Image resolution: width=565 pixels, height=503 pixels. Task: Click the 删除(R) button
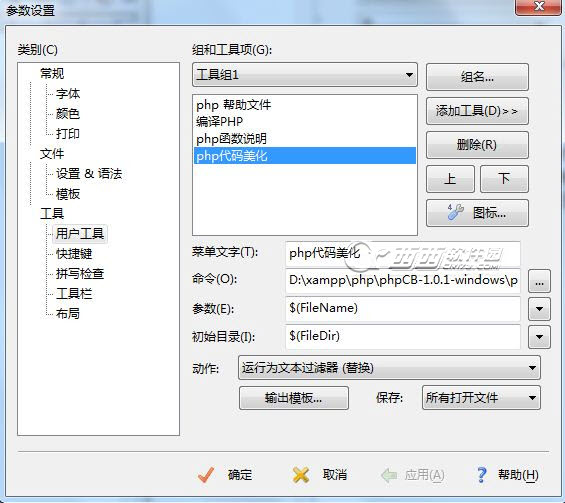coord(477,145)
